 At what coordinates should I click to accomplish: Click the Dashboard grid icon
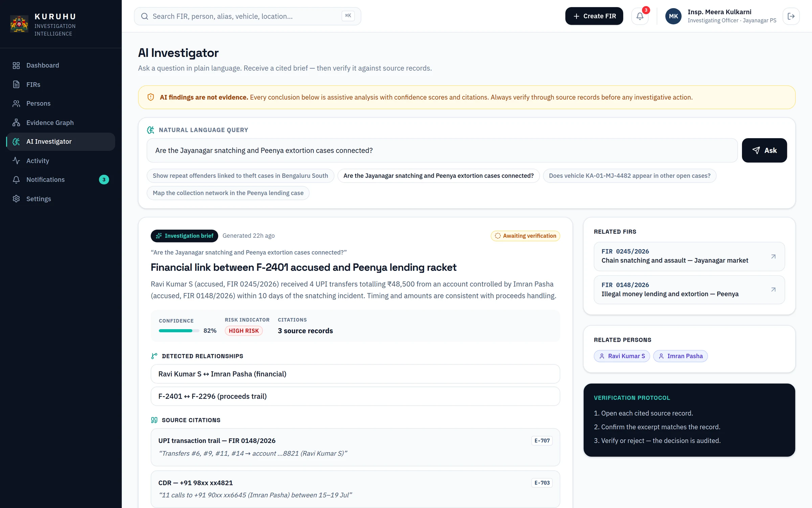16,65
